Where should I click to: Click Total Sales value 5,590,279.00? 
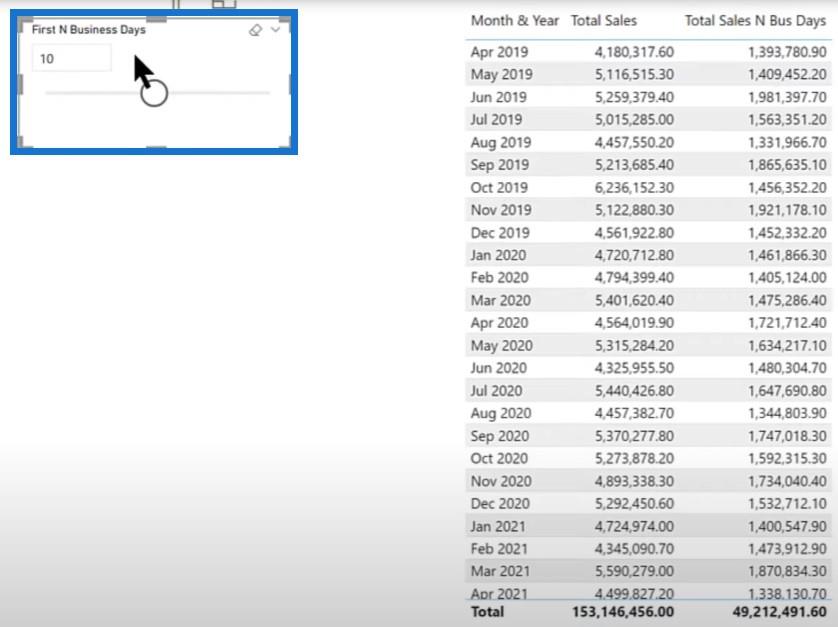pyautogui.click(x=634, y=571)
